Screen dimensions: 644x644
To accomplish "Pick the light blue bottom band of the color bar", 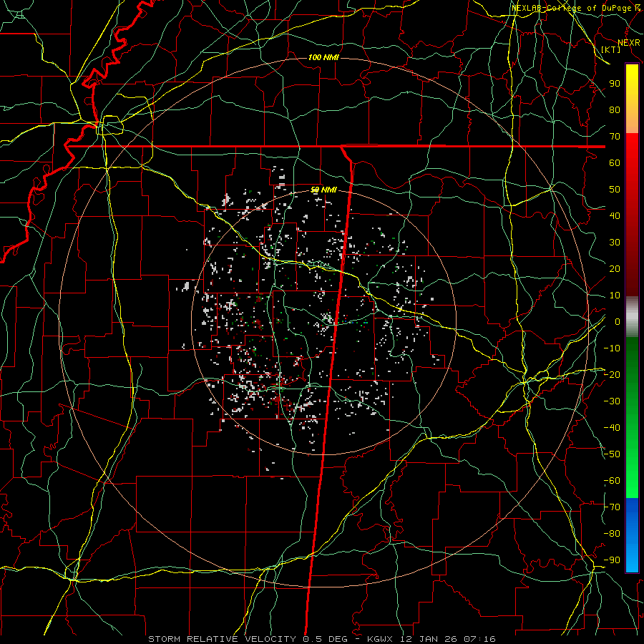I will coord(632,559).
